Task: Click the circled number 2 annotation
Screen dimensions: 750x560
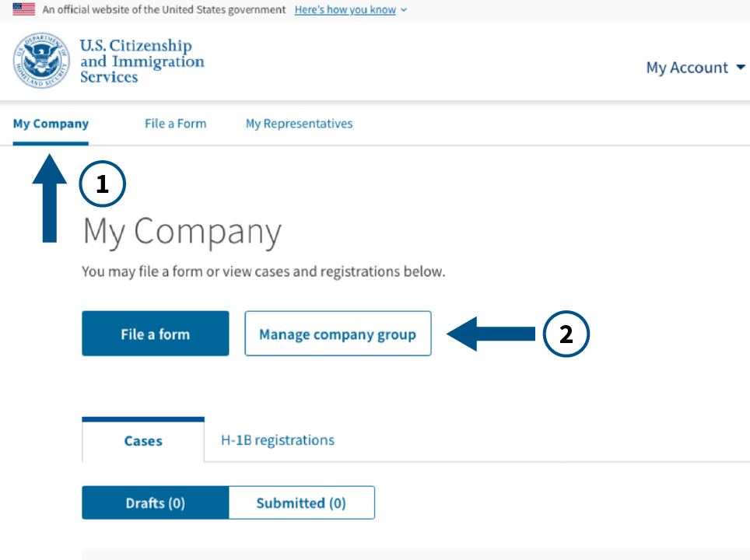Action: point(566,334)
